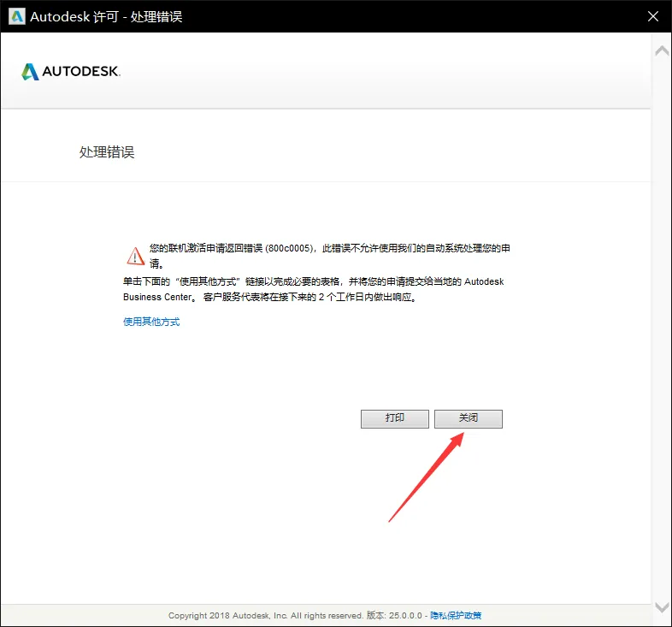Click the scrollbar up arrow
The width and height of the screenshot is (672, 627).
[662, 51]
